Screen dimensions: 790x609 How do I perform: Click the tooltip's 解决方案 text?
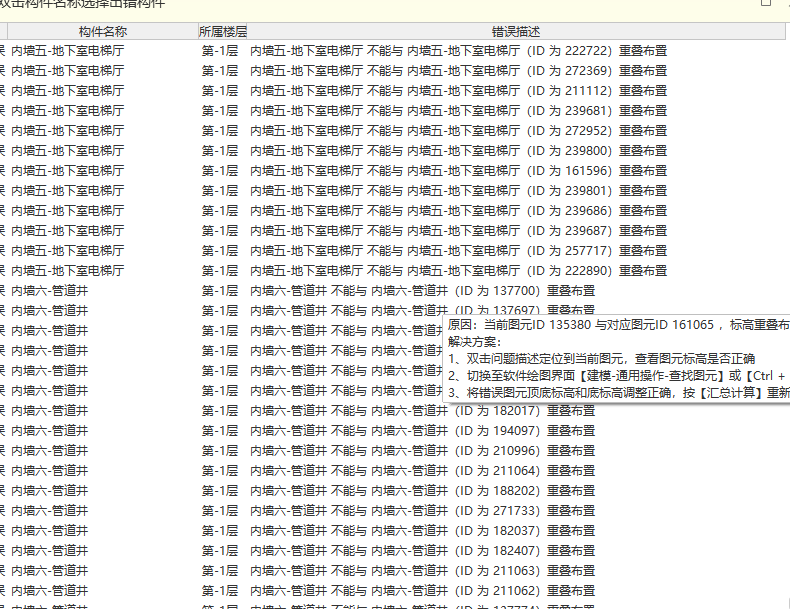point(475,342)
